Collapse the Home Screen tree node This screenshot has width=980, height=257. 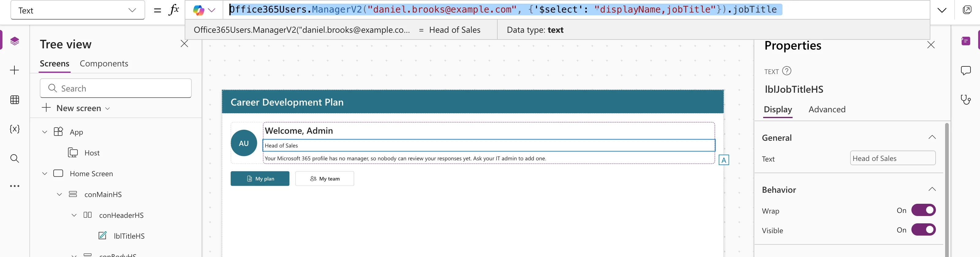(44, 174)
